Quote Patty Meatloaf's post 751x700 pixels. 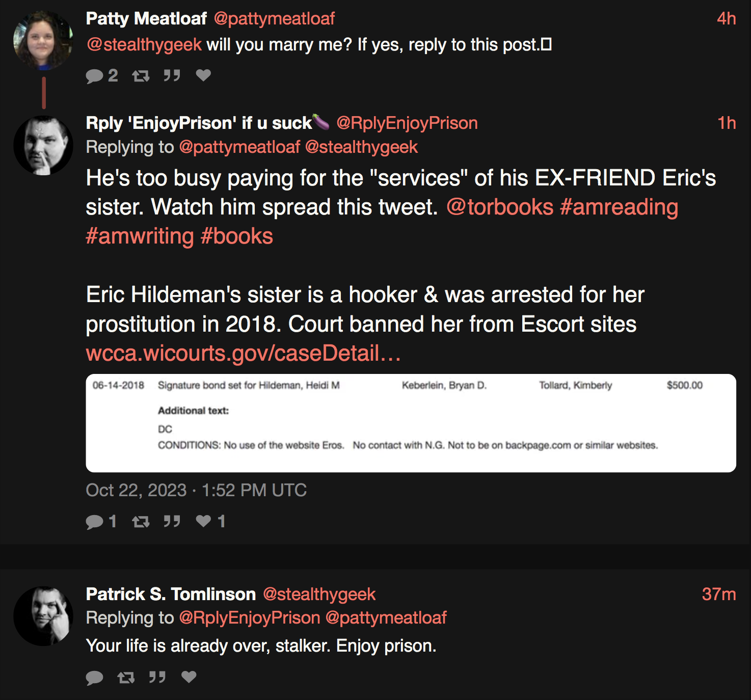(x=172, y=76)
